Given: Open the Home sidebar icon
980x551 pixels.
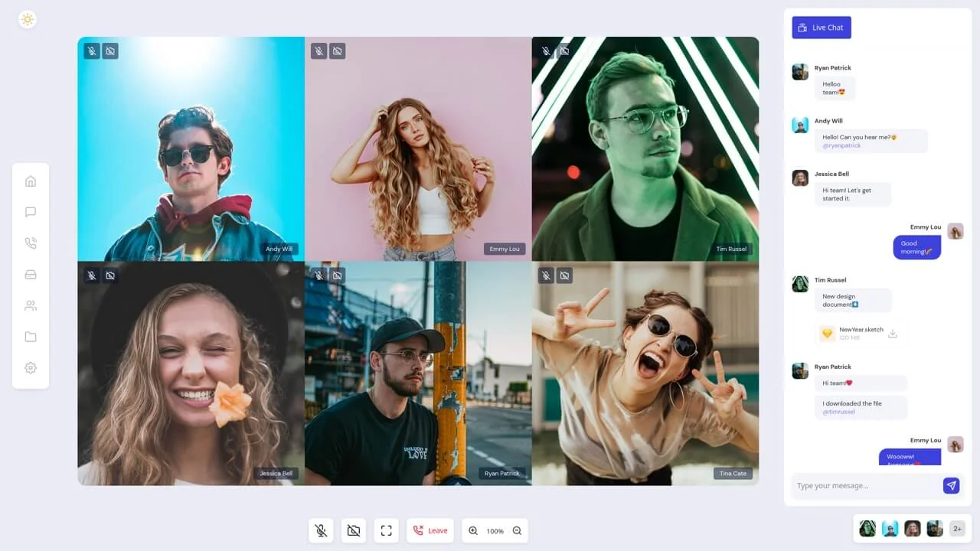Looking at the screenshot, I should [31, 181].
